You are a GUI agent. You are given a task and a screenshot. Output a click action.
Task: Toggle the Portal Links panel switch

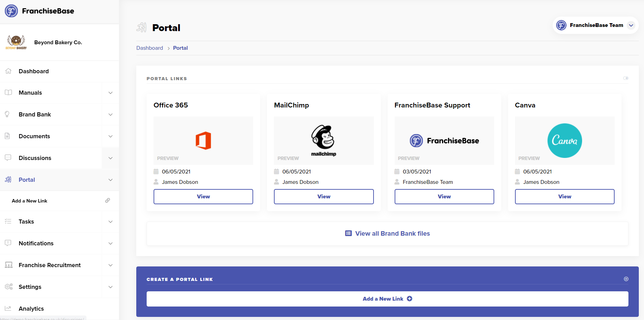pyautogui.click(x=626, y=78)
